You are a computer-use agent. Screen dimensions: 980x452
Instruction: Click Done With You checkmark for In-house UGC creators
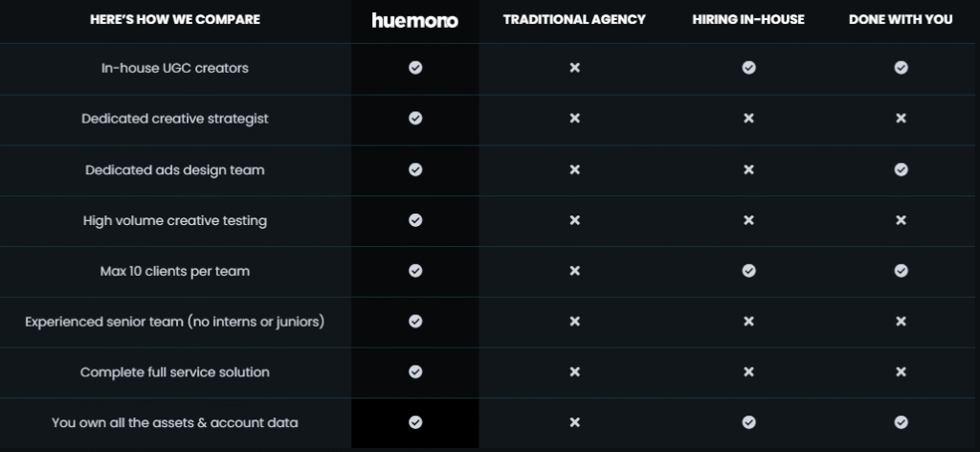[901, 68]
